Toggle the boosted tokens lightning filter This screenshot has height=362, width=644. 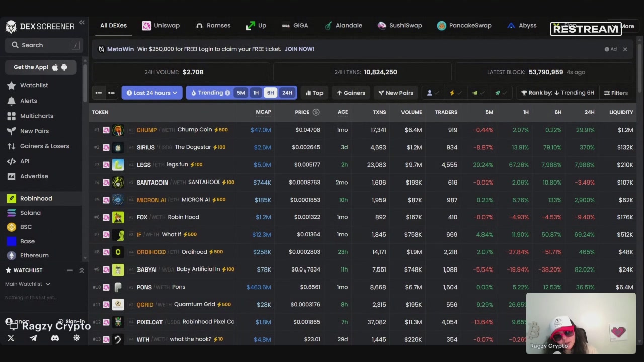click(455, 93)
